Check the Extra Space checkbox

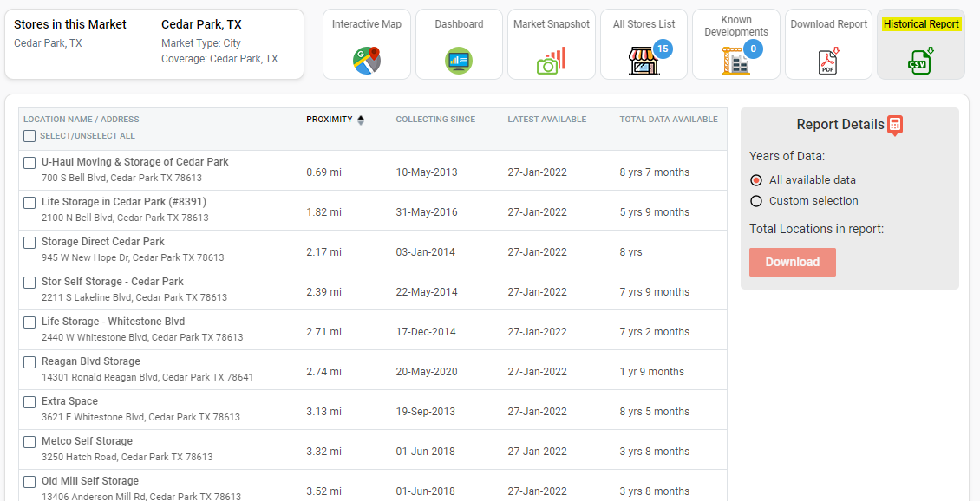click(29, 402)
